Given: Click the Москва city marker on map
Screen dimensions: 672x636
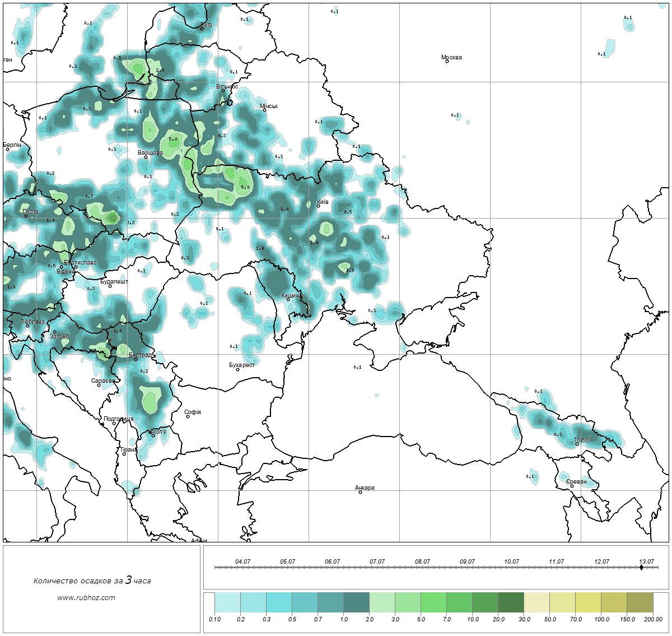Looking at the screenshot, I should tap(447, 61).
